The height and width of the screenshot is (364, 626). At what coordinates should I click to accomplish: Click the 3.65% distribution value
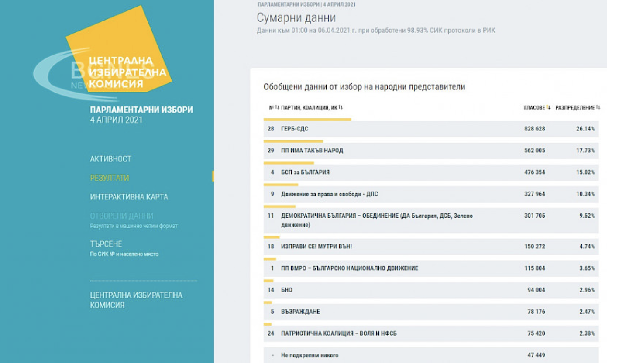[587, 268]
